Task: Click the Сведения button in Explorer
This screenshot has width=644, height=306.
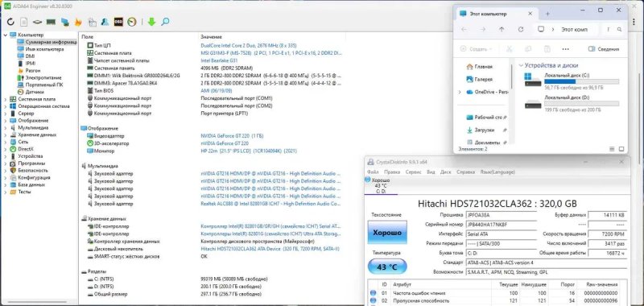Action: click(x=603, y=49)
